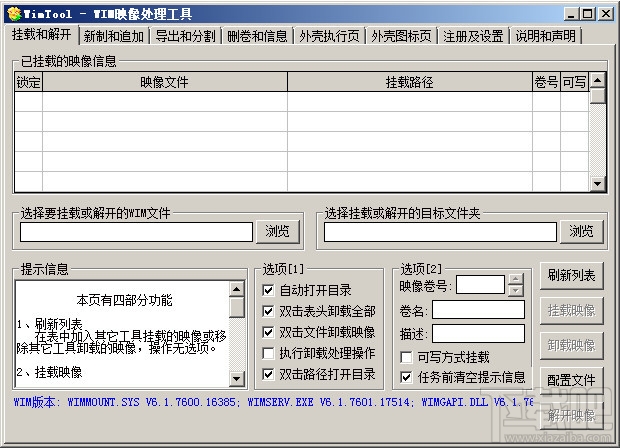Viewport: 620px width, 448px height.
Task: Increase 映像卷号 with the up spinner
Action: (x=516, y=279)
